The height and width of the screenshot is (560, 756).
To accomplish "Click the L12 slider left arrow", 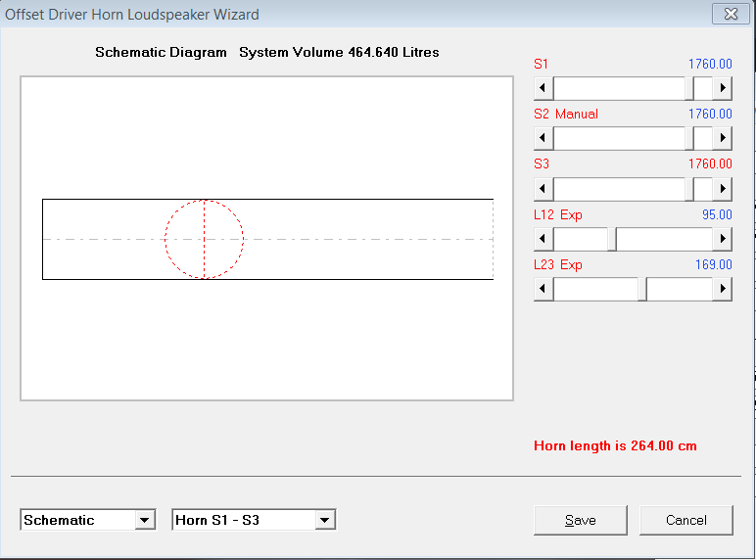I will pyautogui.click(x=543, y=239).
